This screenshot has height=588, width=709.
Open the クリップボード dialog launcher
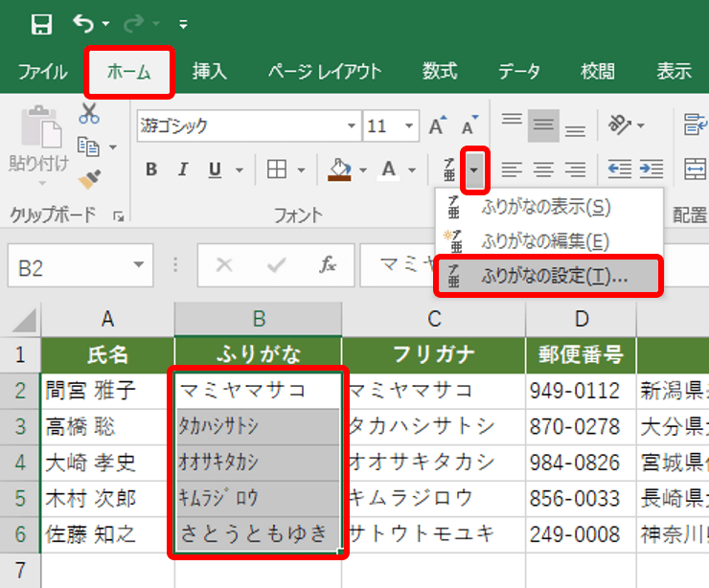[x=119, y=216]
